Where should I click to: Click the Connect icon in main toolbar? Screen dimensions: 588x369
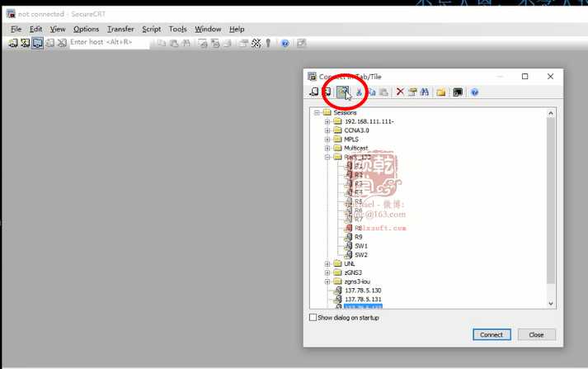coord(13,43)
